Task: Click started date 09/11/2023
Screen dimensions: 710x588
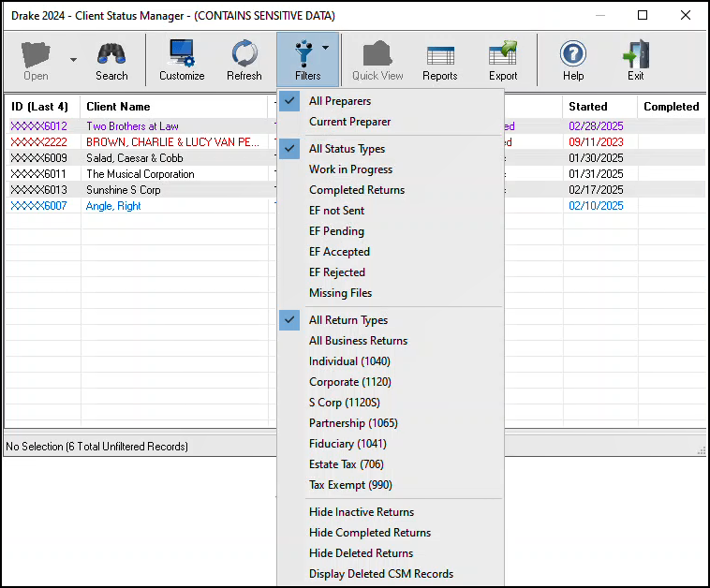Action: [596, 142]
